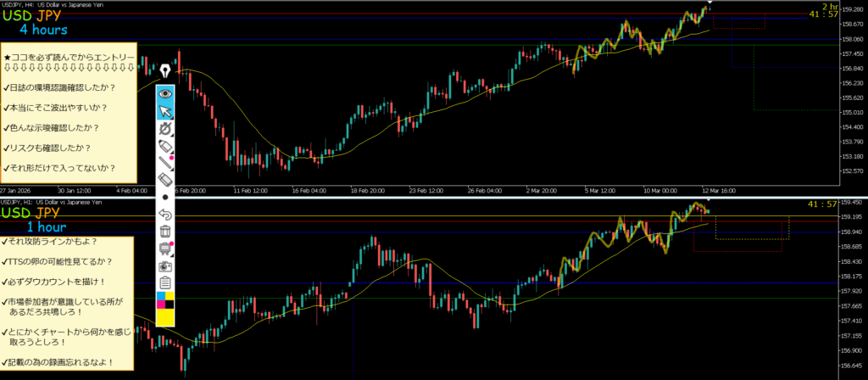868x380 pixels.
Task: Open the clipboard notes icon
Action: (166, 282)
